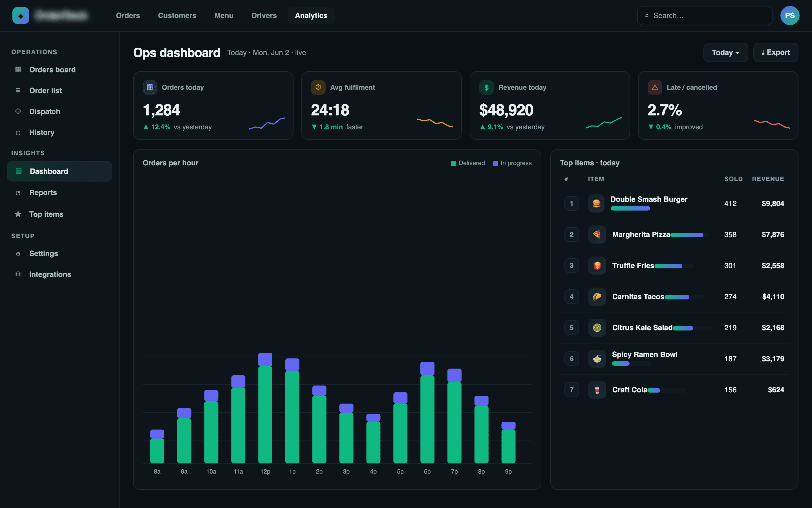The height and width of the screenshot is (508, 812).
Task: Click the Citrus Kale Salad icon
Action: coord(597,328)
